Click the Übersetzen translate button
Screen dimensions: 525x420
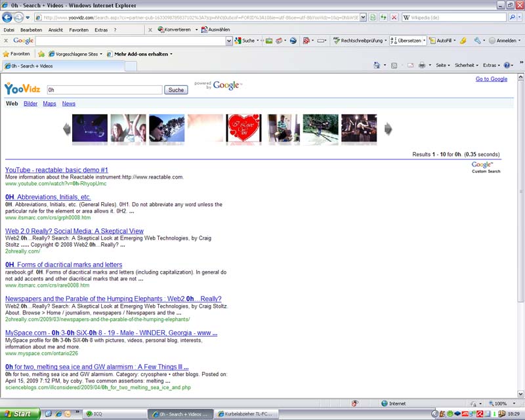point(406,41)
